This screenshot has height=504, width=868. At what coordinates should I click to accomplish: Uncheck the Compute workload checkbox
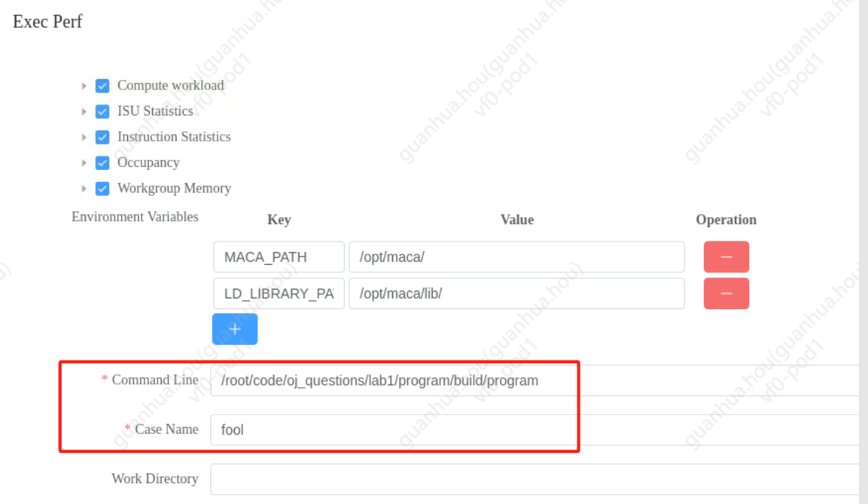(102, 86)
